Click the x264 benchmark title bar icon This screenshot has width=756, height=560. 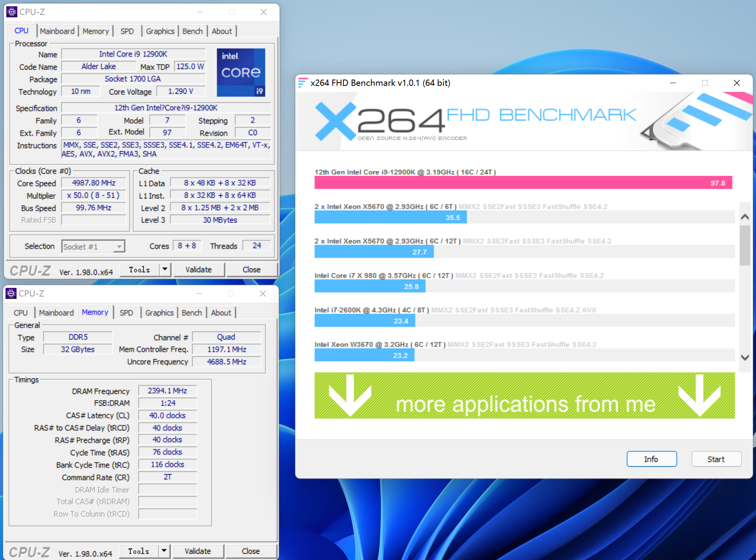point(302,83)
